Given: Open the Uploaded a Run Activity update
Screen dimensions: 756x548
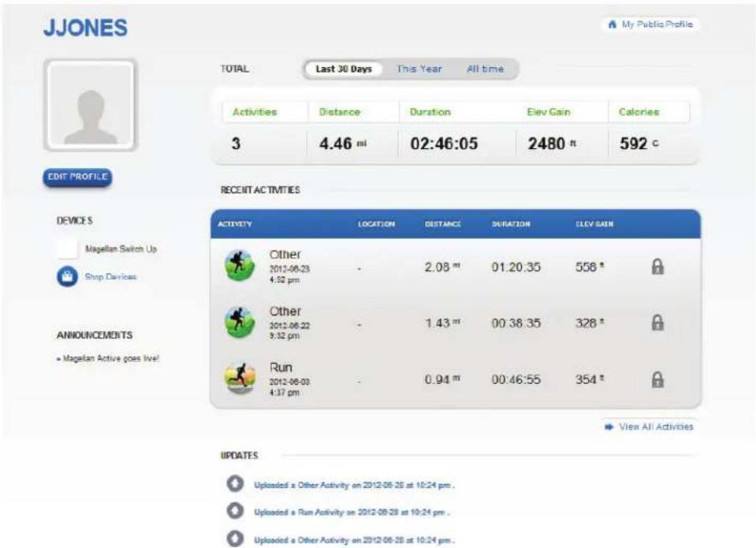Looking at the screenshot, I should click(352, 513).
